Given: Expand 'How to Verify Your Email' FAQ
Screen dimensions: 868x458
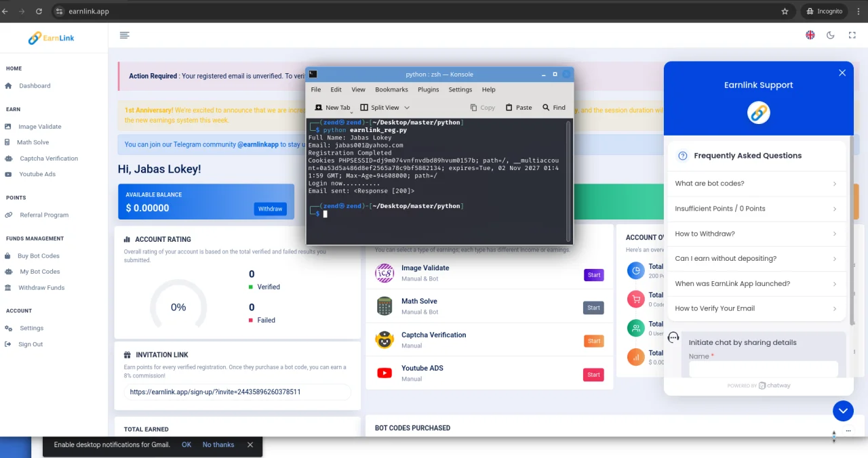Looking at the screenshot, I should tap(757, 308).
